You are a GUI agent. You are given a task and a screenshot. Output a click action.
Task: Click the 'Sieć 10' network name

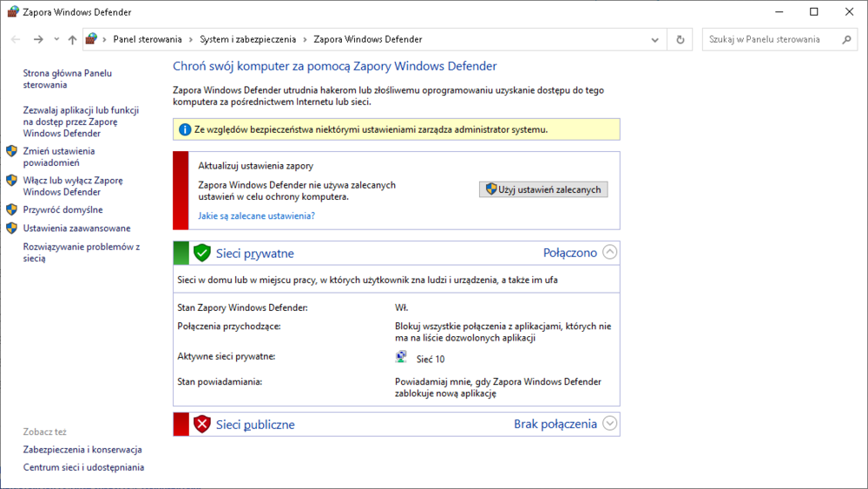tap(431, 360)
